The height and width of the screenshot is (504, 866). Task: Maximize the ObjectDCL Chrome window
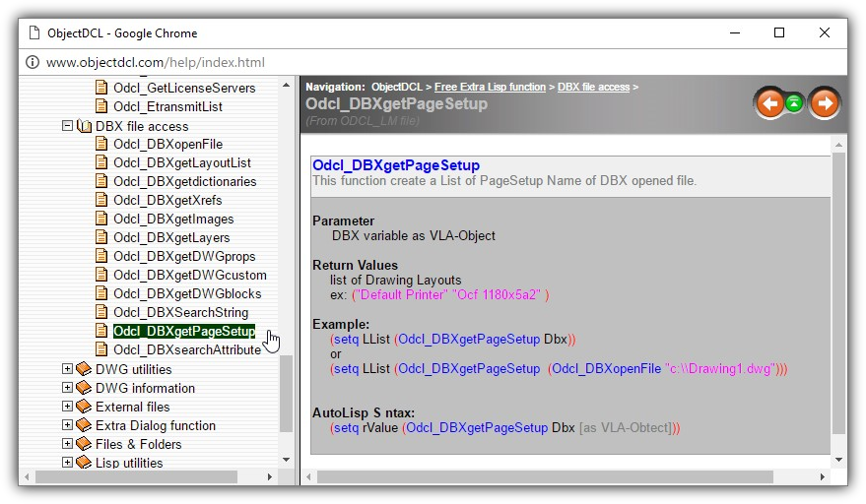(x=779, y=33)
